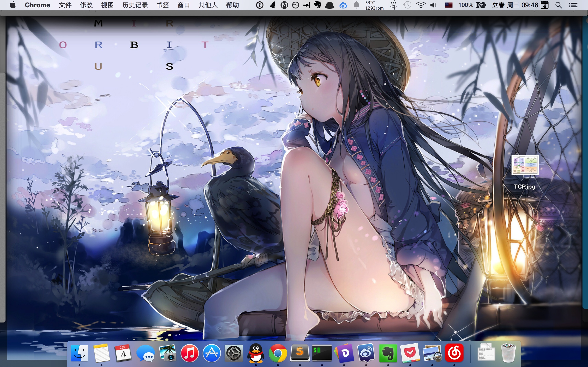Viewport: 588px width, 367px height.
Task: Open the Terminal dock icon
Action: (x=322, y=353)
